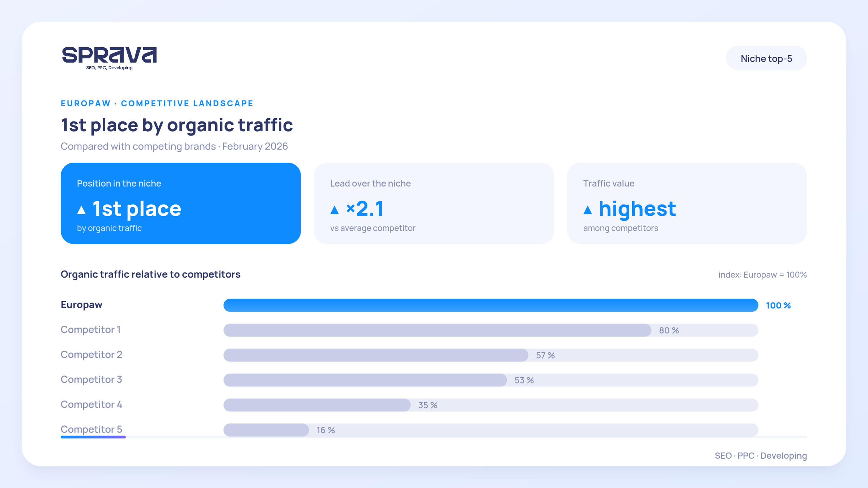Click the Competitor 1 traffic bar

click(437, 330)
